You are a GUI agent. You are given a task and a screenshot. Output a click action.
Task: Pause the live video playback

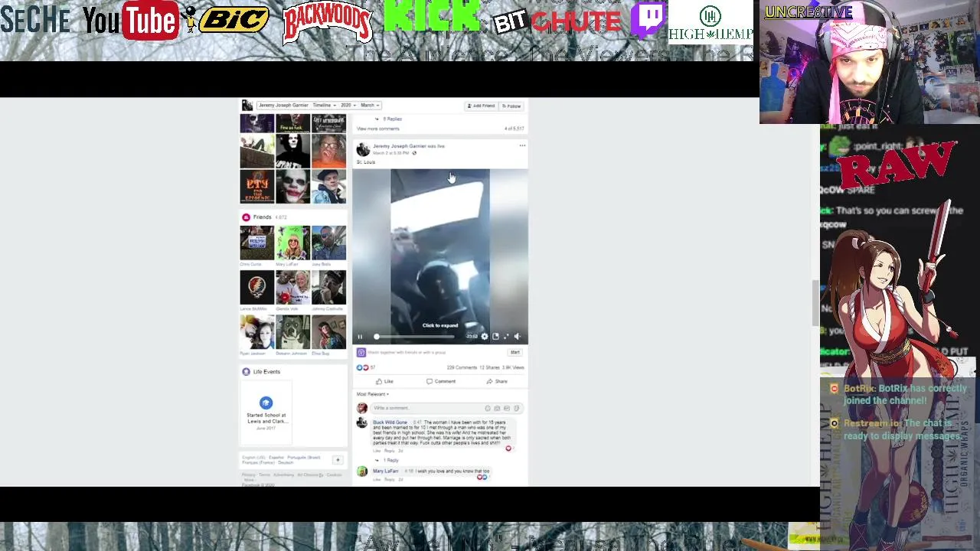(360, 337)
